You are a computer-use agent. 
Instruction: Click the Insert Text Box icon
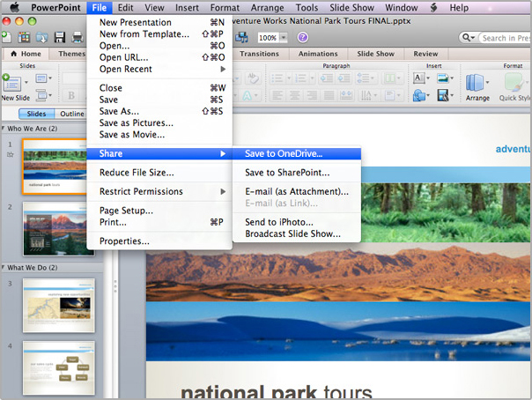[x=418, y=78]
